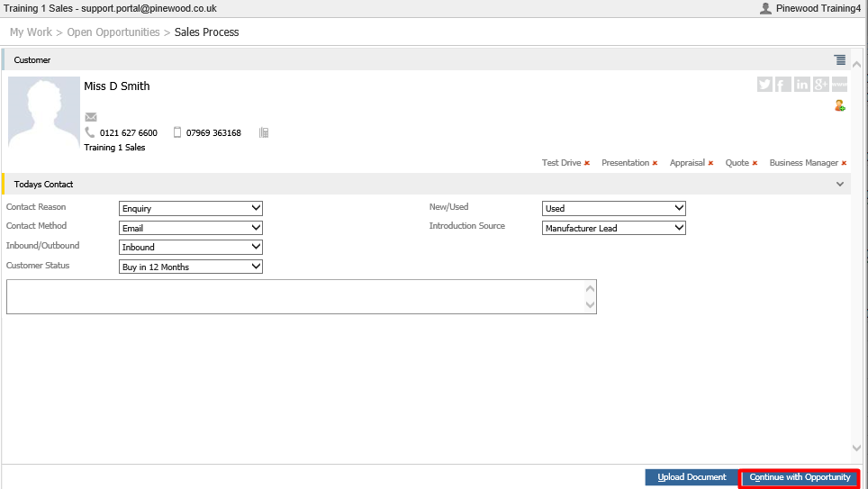
Task: Click the email envelope icon under Miss D Smith
Action: [91, 117]
